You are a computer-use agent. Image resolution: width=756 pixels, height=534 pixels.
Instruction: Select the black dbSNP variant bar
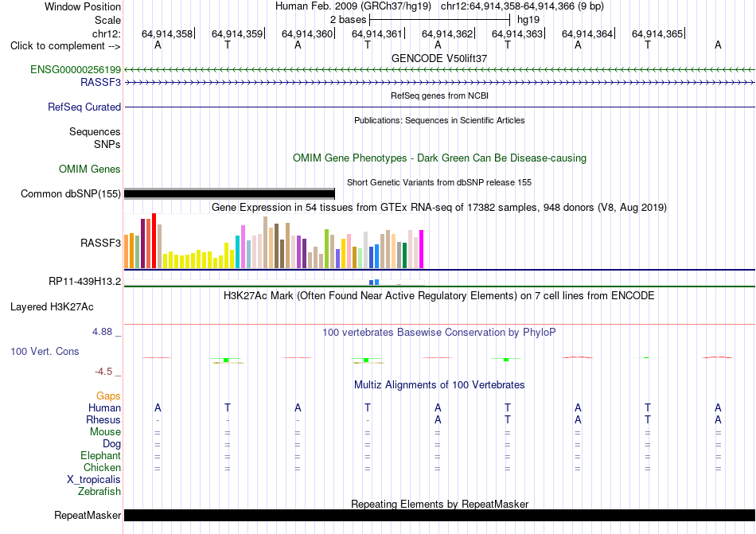tap(229, 193)
